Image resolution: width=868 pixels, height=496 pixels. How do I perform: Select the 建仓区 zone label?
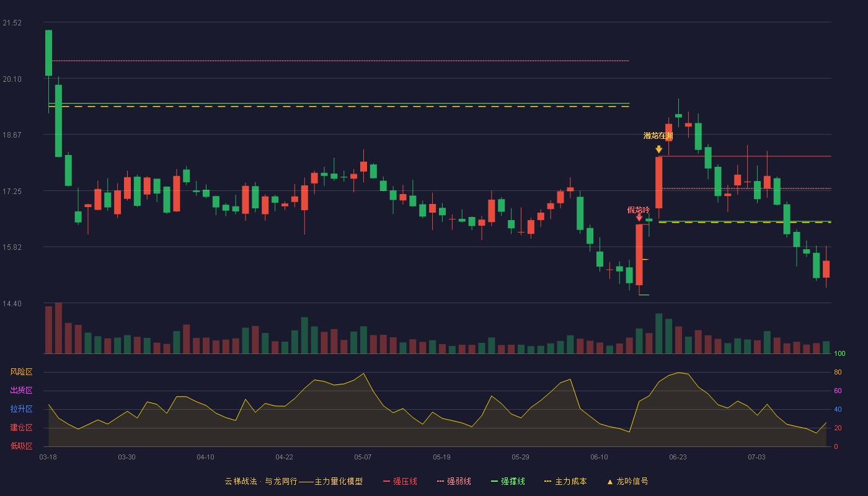tap(21, 428)
